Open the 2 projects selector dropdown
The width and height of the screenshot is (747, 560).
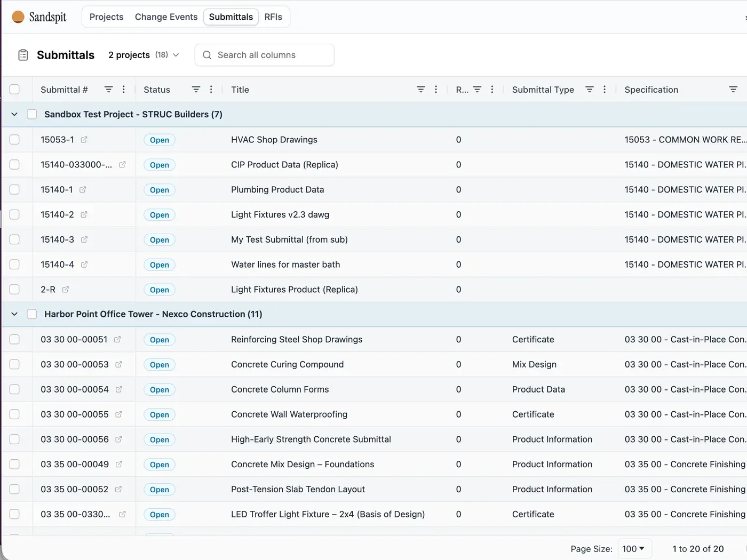tap(144, 55)
